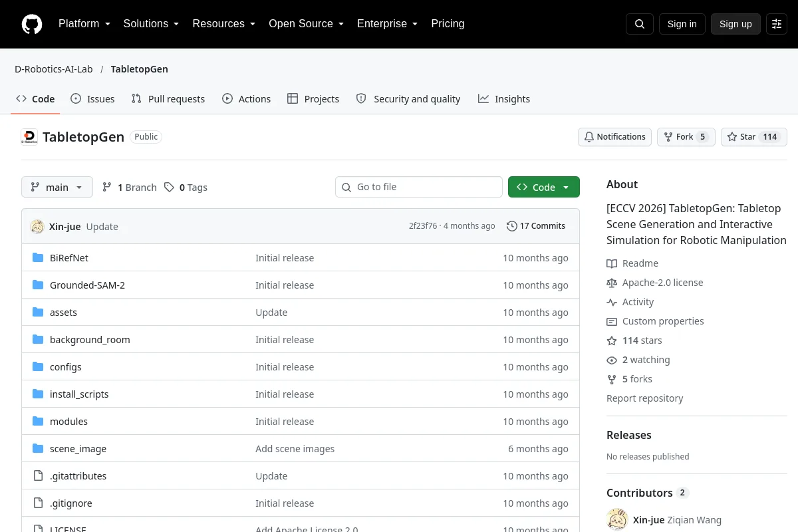Click Xin-jue Ziqian Wang contributor name

[677, 520]
